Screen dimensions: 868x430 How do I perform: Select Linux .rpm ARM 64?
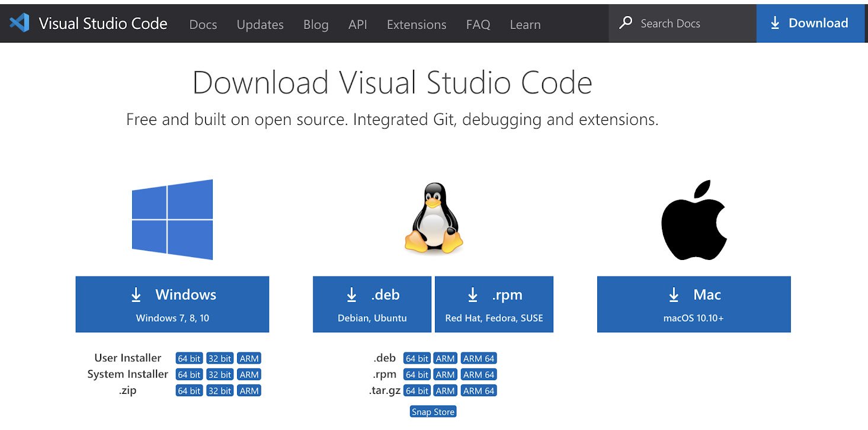pos(479,374)
